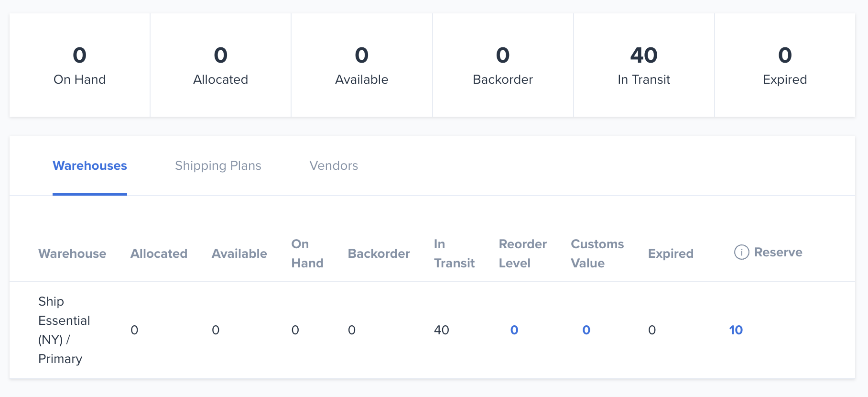Click the Backorder column header in table
Viewport: 868px width, 397px height.
379,254
